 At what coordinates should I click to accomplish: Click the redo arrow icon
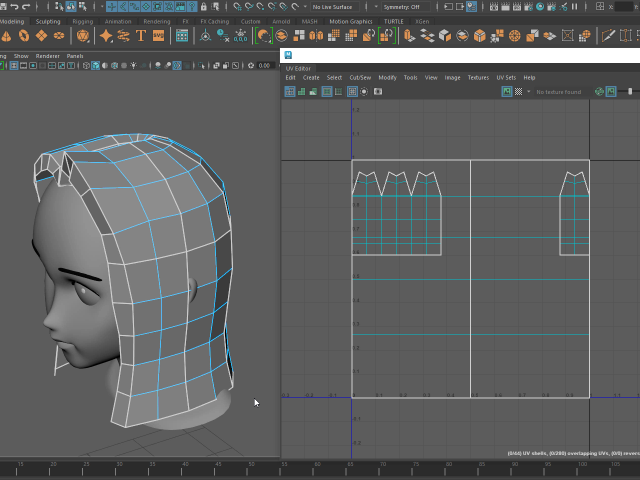(x=28, y=7)
